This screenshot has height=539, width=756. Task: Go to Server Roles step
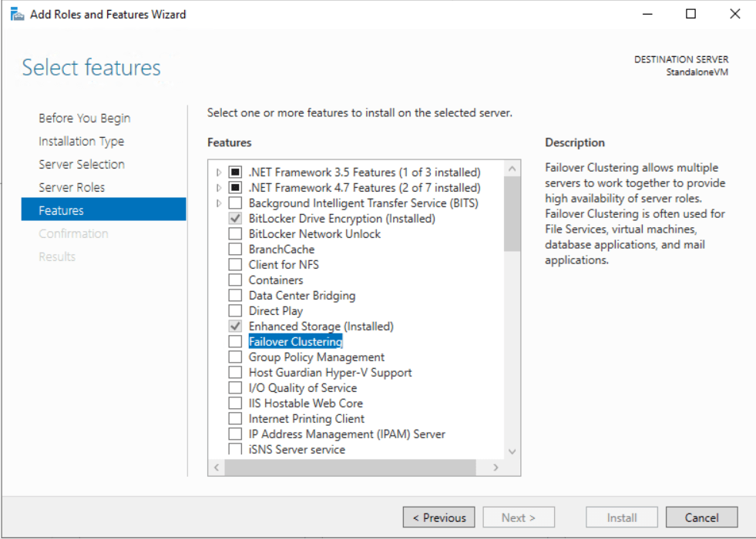(72, 187)
